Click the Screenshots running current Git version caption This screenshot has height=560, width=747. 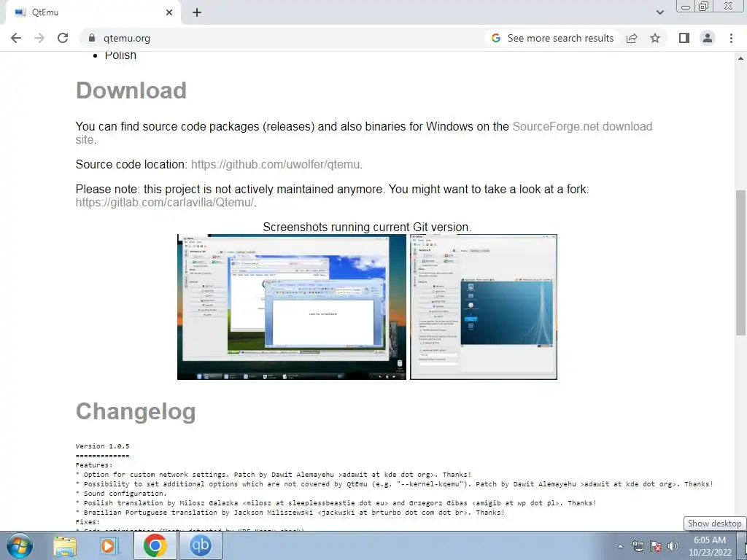pos(367,227)
